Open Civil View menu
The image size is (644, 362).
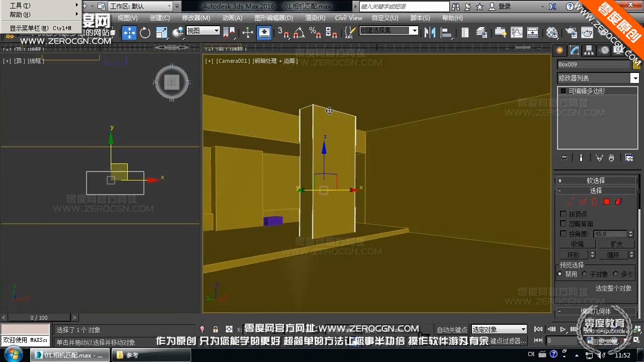point(349,18)
